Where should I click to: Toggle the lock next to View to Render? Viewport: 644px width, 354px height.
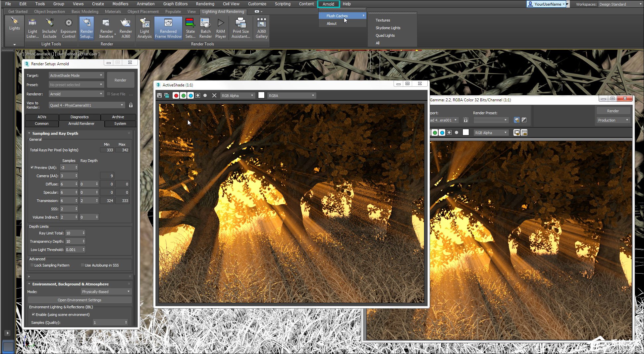coord(131,105)
